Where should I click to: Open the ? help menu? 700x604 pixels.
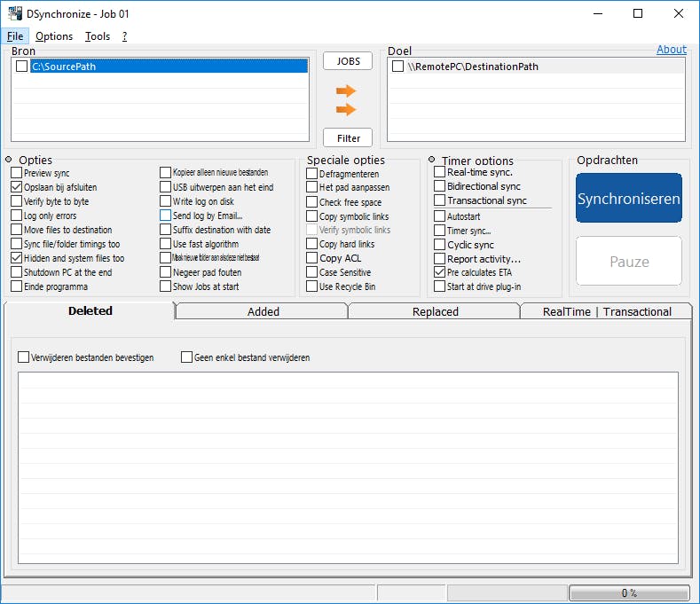pyautogui.click(x=124, y=36)
